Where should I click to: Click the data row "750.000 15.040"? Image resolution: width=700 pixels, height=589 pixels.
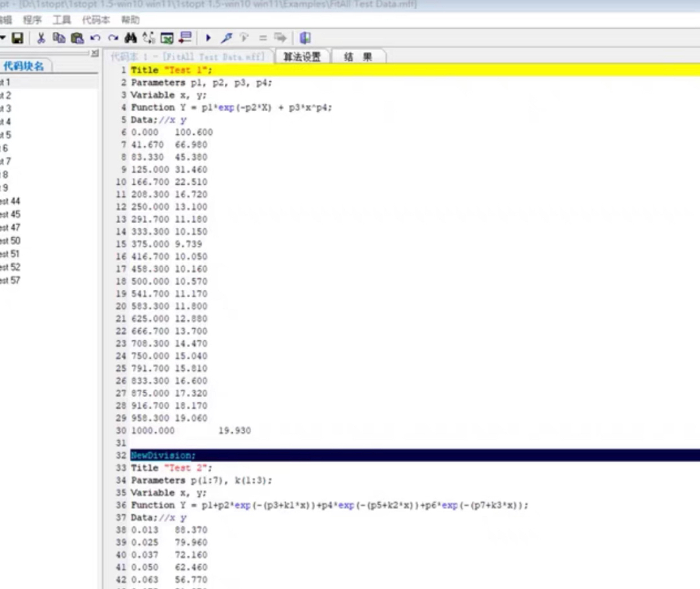169,356
